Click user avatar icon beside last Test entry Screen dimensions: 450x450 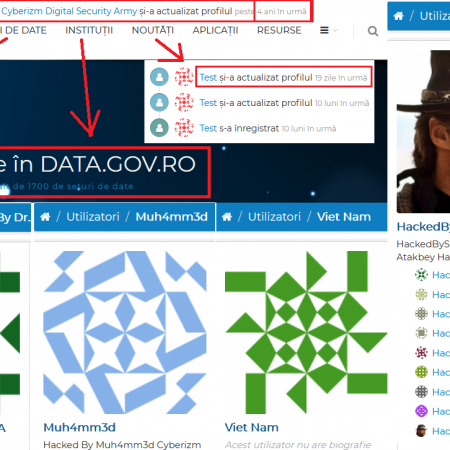[159, 128]
